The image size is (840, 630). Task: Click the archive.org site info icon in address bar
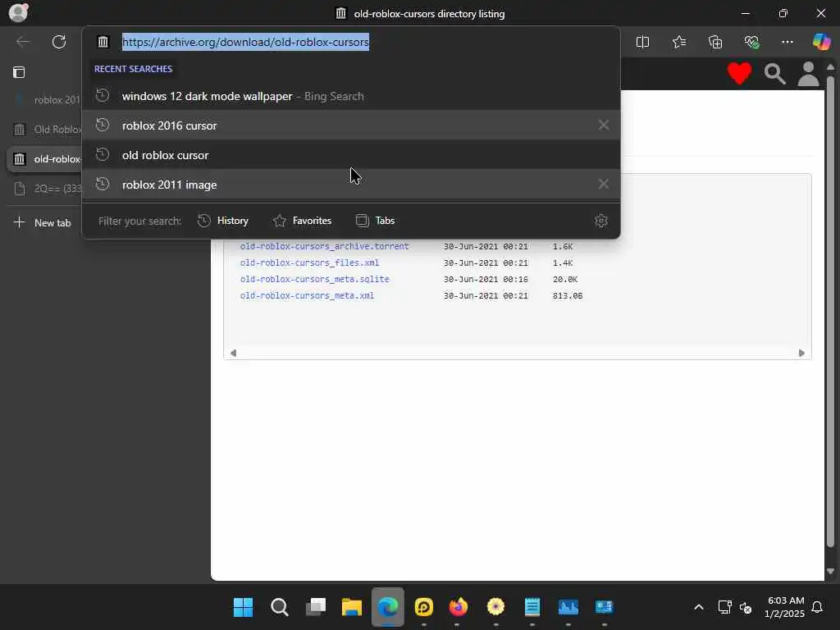[x=103, y=42]
